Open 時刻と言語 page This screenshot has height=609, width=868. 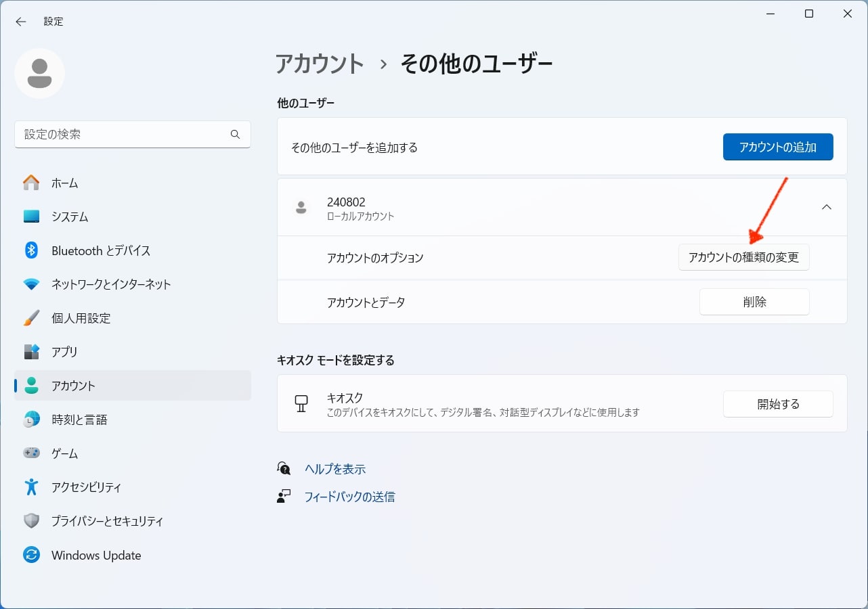[133, 420]
